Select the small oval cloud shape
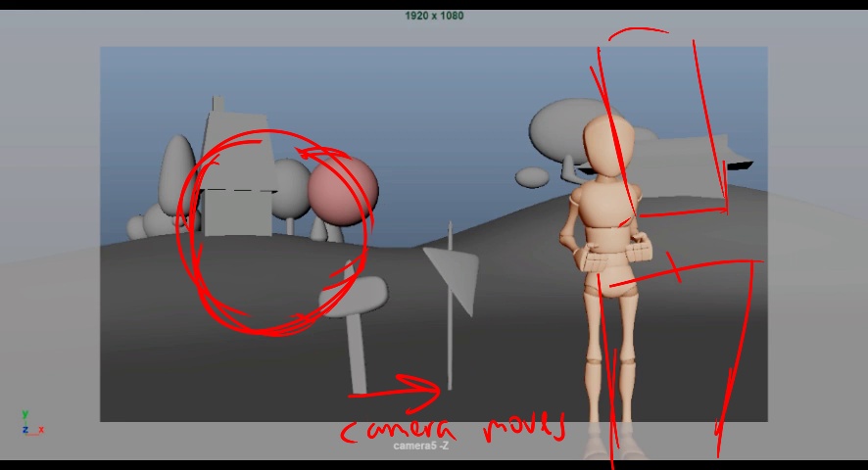 pos(532,177)
